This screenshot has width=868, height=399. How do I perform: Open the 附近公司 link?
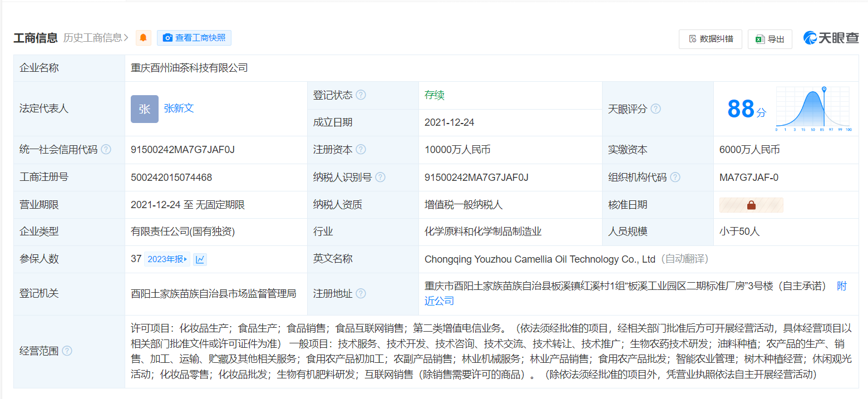click(635, 293)
